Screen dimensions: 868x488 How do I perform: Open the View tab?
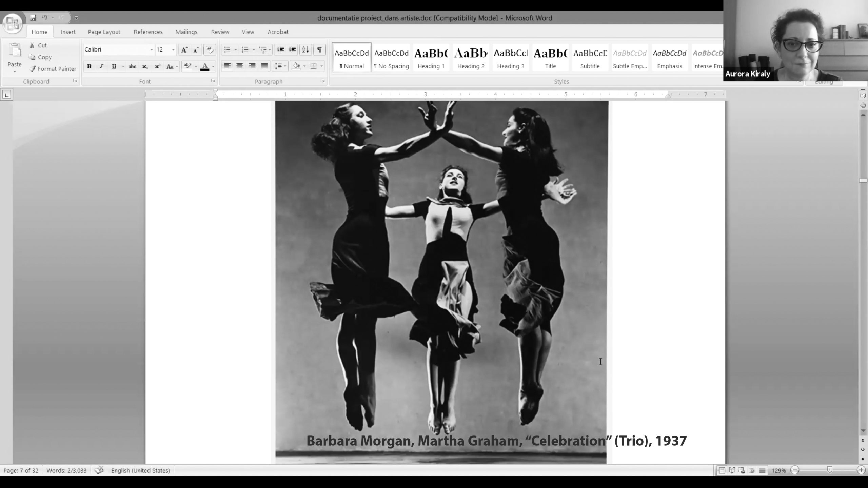click(248, 32)
